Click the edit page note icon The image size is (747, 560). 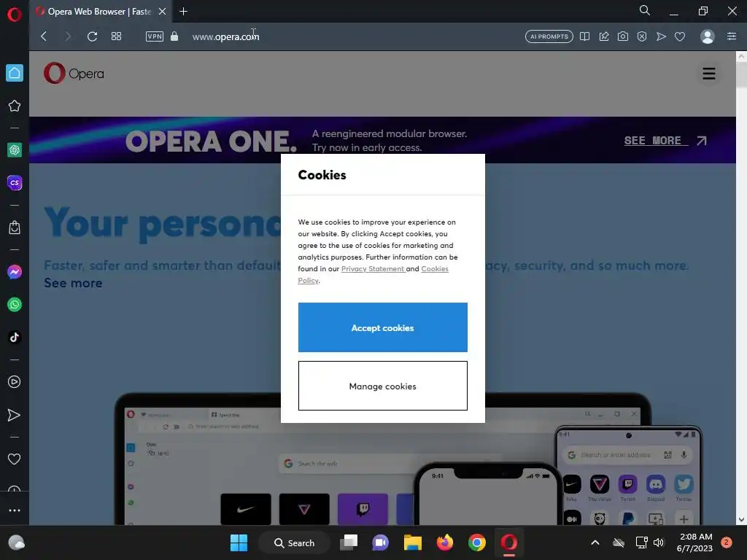pos(604,36)
